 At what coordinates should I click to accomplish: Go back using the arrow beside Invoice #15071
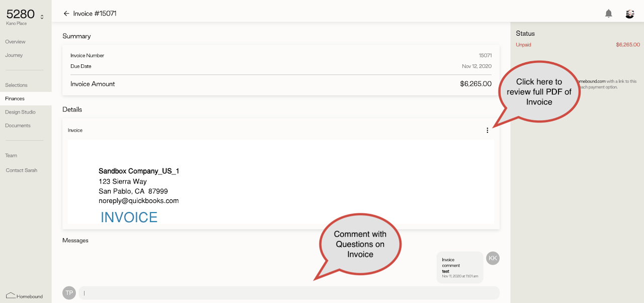click(x=66, y=14)
